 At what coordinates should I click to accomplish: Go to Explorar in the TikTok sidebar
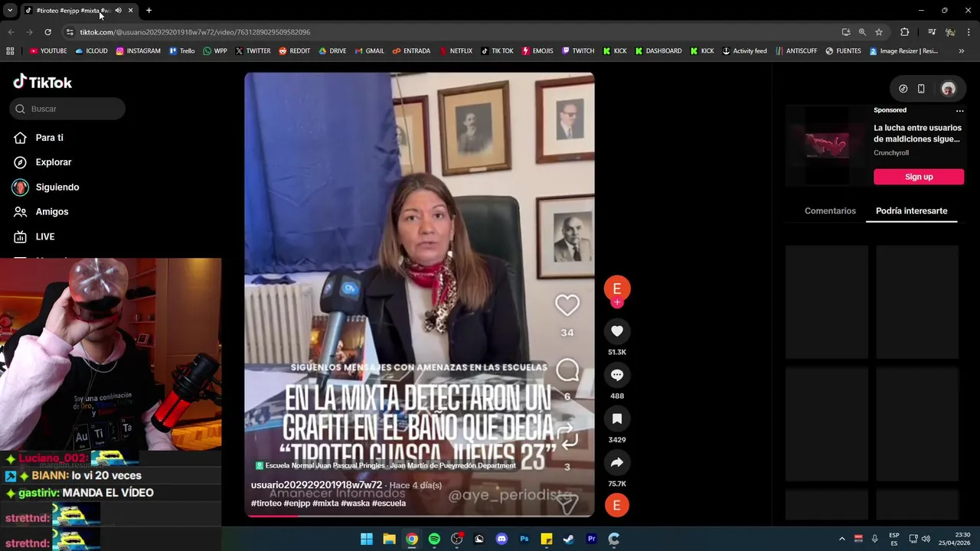tap(53, 162)
